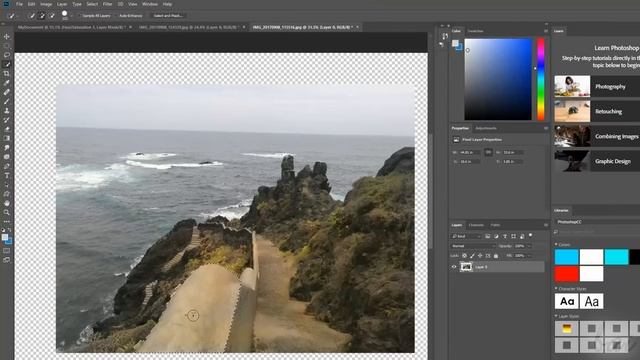
Task: Toggle width-height link in Properties
Action: point(488,152)
